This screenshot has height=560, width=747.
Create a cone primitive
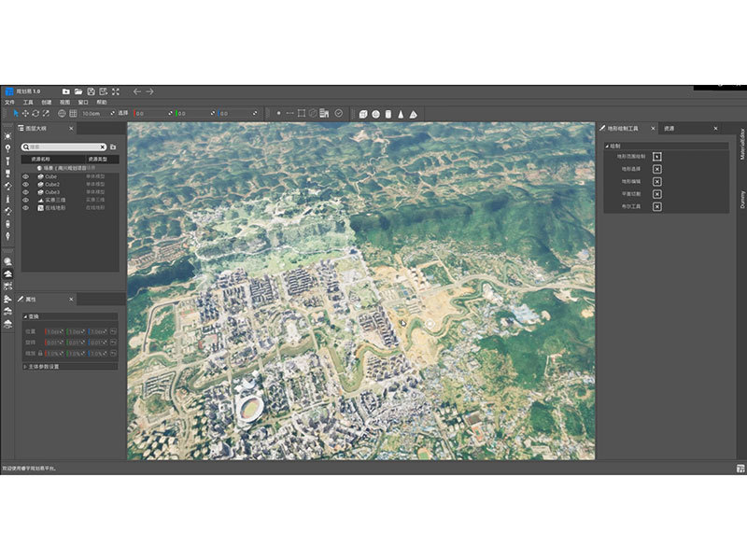401,114
